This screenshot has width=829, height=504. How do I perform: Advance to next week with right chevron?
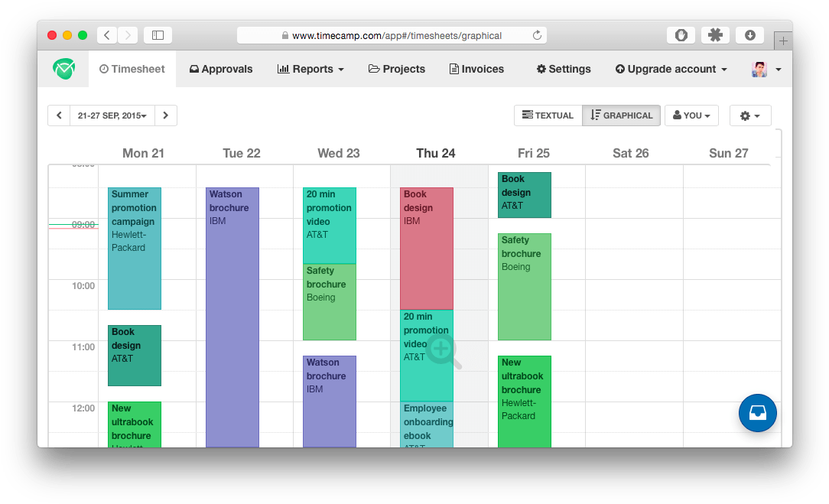(x=166, y=115)
